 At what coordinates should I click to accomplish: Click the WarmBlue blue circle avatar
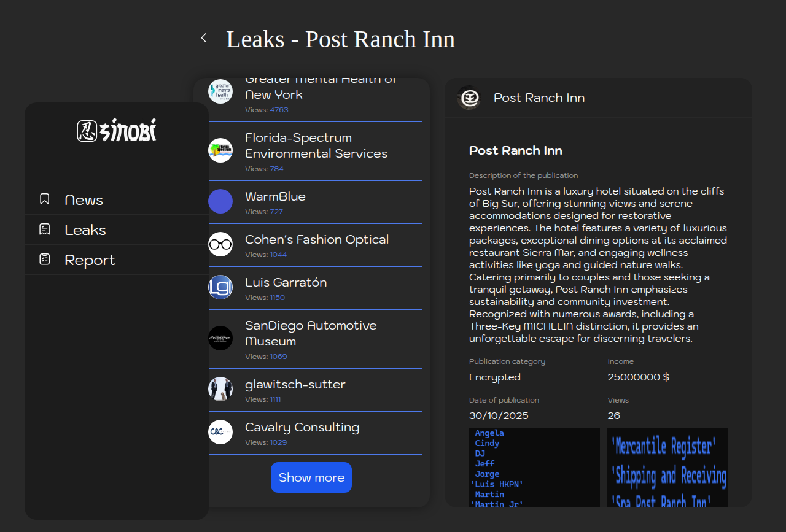point(220,201)
